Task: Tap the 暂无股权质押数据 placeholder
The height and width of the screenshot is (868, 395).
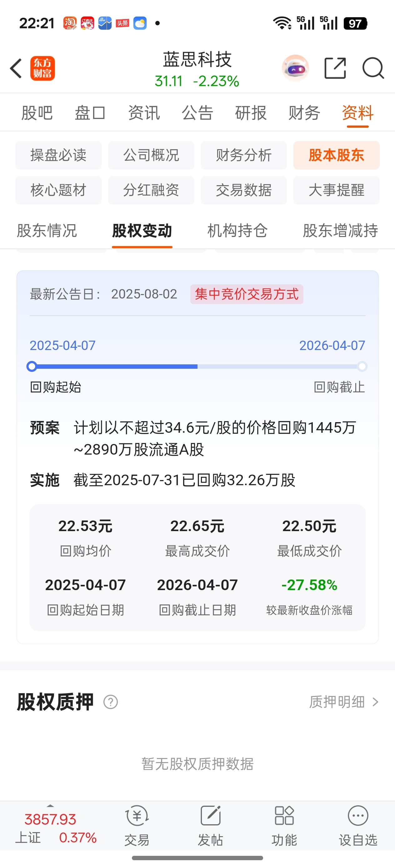Action: [x=197, y=764]
